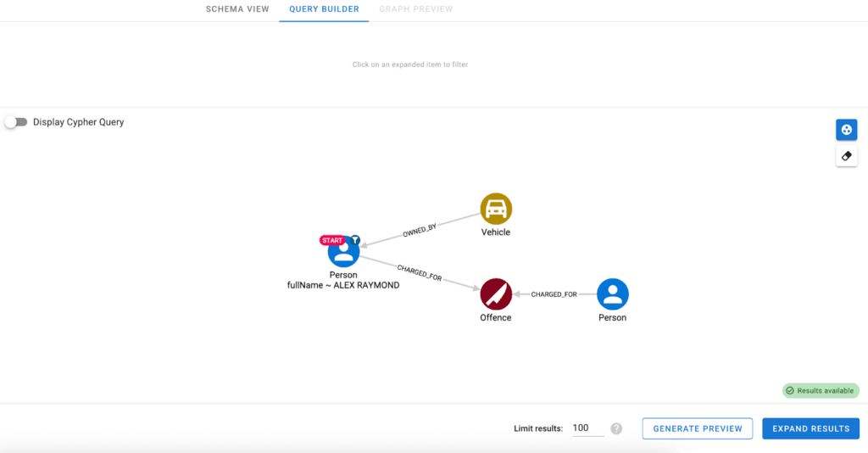Select the Query Builder tab
Screen dimensions: 868x453
click(324, 9)
